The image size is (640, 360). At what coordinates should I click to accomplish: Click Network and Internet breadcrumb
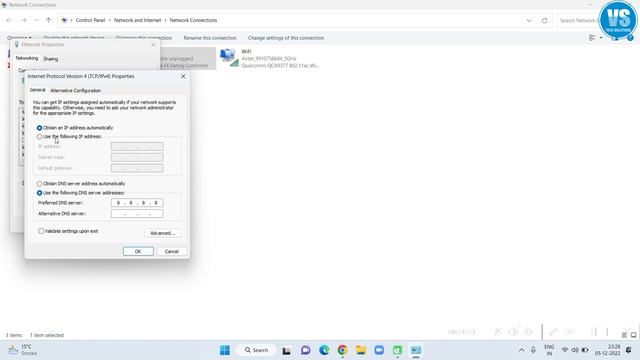coord(138,20)
